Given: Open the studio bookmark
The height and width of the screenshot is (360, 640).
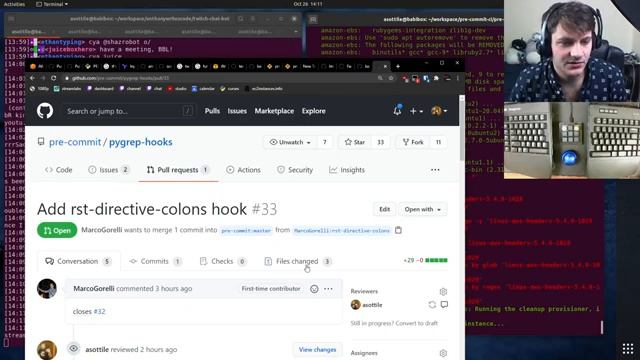Looking at the screenshot, I should click(177, 89).
